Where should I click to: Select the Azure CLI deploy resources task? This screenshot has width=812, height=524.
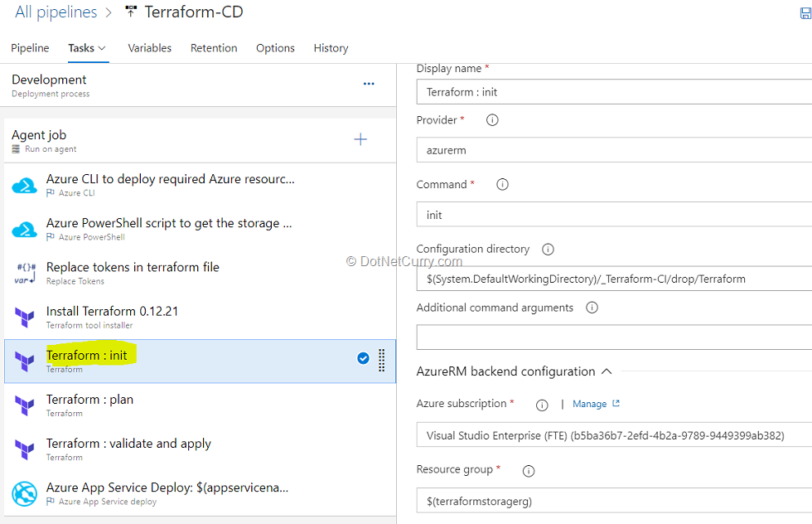[200, 185]
